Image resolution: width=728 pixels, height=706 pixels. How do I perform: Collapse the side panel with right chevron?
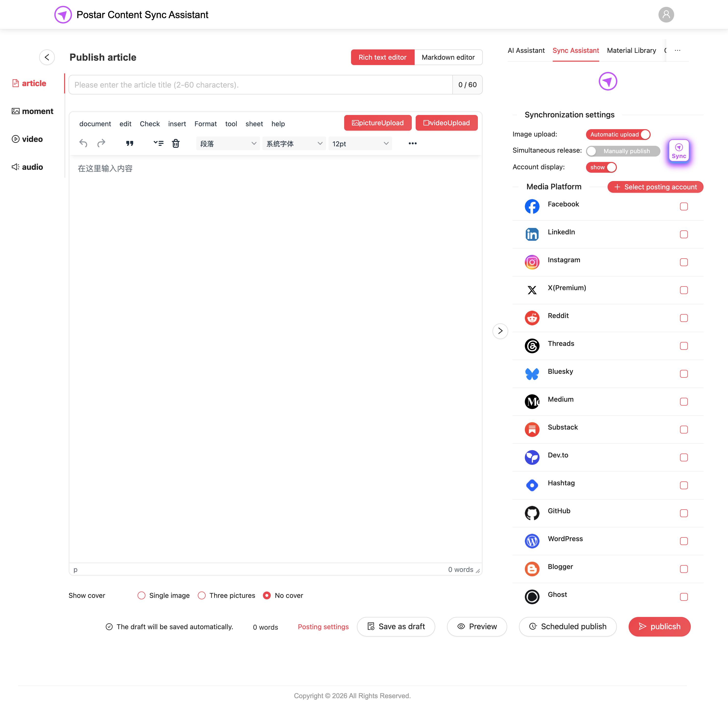[500, 331]
